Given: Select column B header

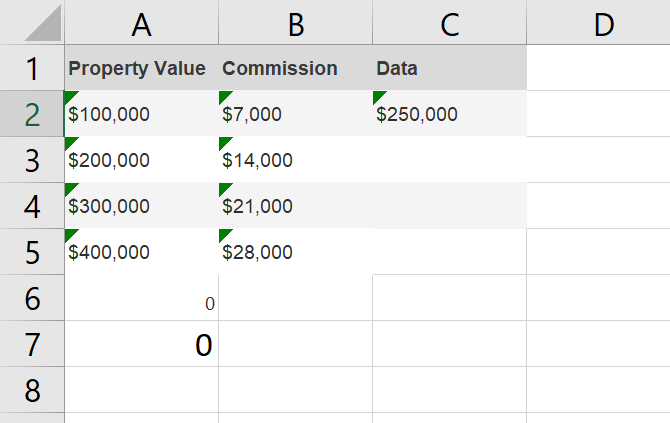Looking at the screenshot, I should [296, 22].
